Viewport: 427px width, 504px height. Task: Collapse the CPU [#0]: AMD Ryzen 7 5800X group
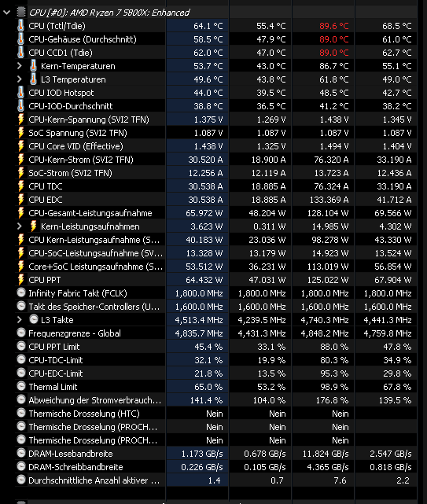pos(7,13)
